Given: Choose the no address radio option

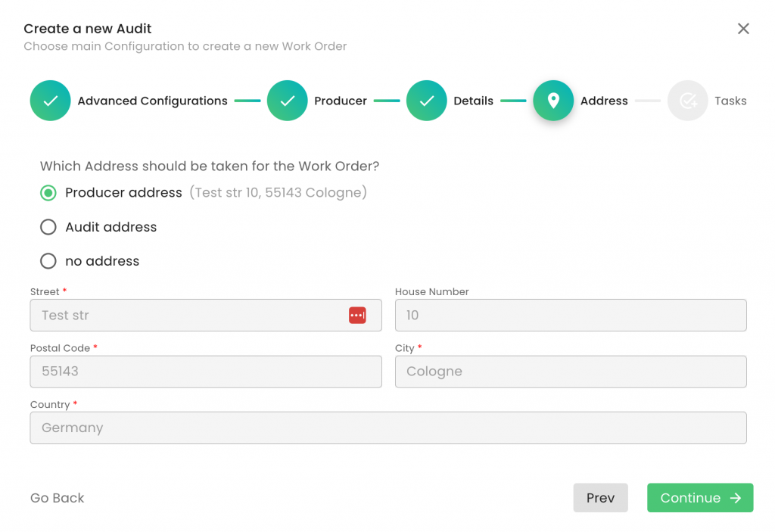Looking at the screenshot, I should click(x=48, y=261).
